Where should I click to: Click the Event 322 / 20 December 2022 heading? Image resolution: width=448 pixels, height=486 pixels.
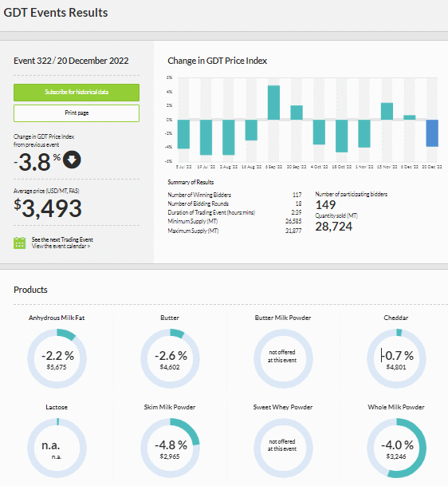[x=71, y=61]
